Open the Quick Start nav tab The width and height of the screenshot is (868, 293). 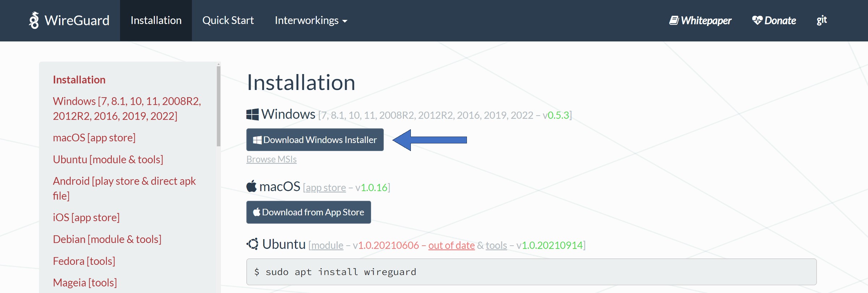[228, 21]
